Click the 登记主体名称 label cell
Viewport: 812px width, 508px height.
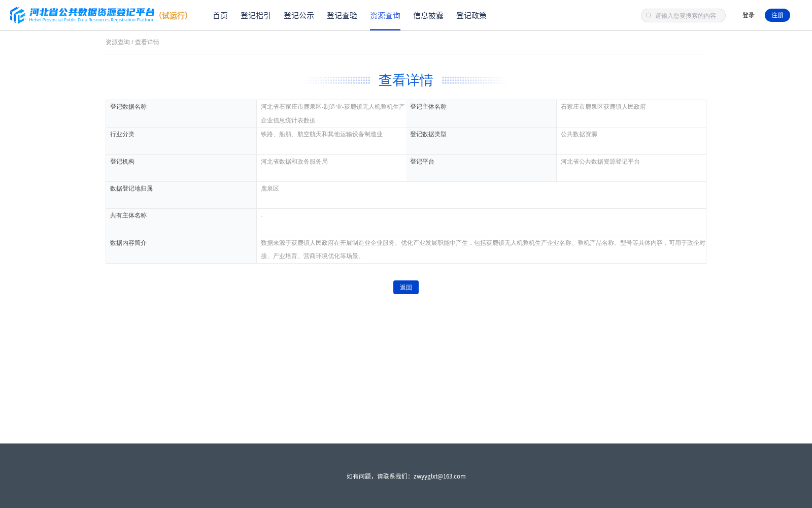coord(481,113)
